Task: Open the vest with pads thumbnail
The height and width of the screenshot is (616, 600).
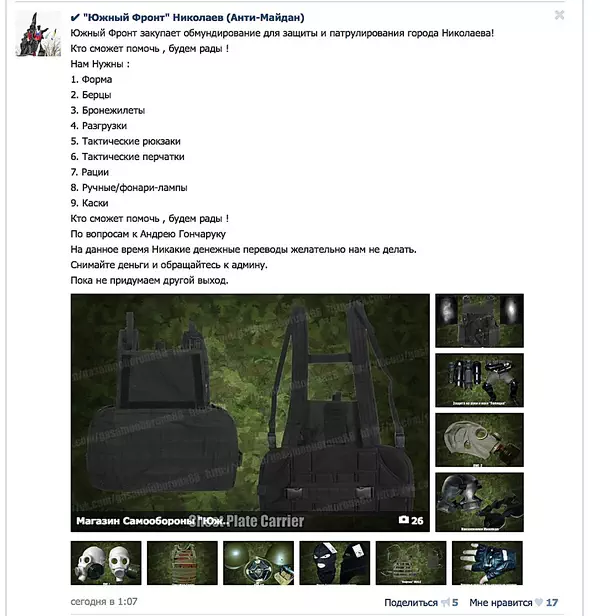Action: point(479,321)
